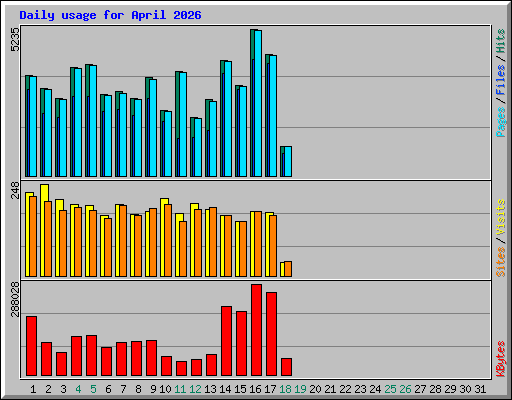This screenshot has width=512, height=400.
Task: Click the red KBytes bar for day 1
Action: [x=31, y=346]
